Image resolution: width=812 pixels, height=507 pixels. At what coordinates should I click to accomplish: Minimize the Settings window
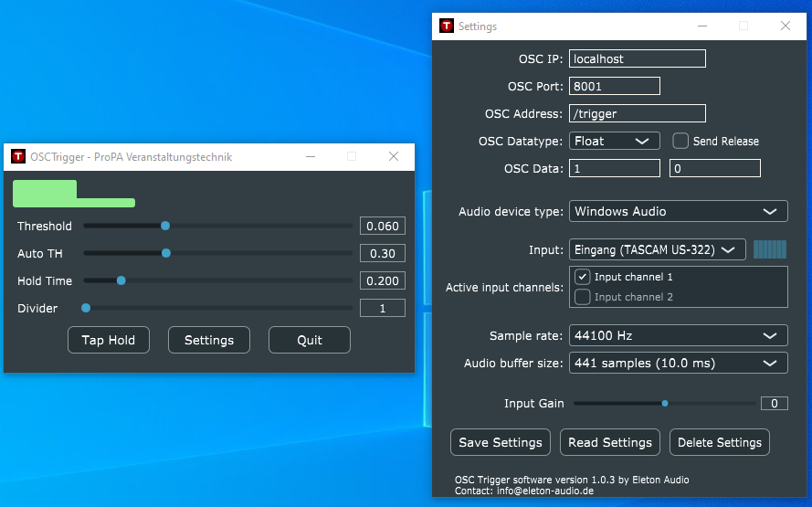(702, 26)
